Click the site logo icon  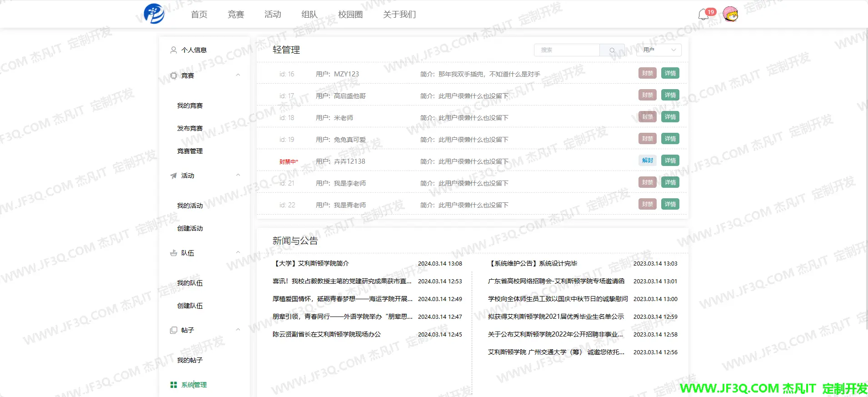click(154, 14)
